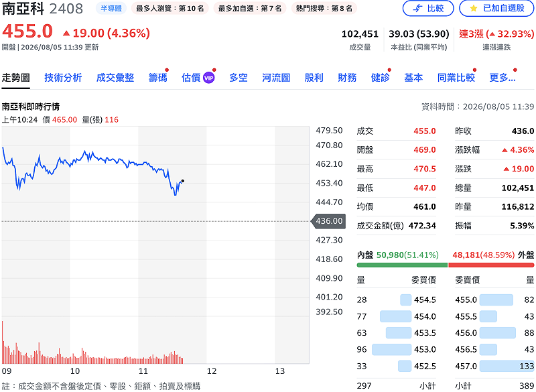The image size is (536, 392).
Task: Click the 昨收 value 436.0
Action: click(523, 131)
